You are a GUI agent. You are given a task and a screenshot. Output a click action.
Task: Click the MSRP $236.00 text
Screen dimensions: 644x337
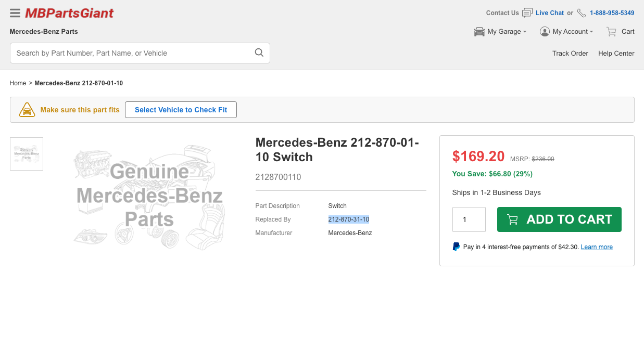point(532,159)
